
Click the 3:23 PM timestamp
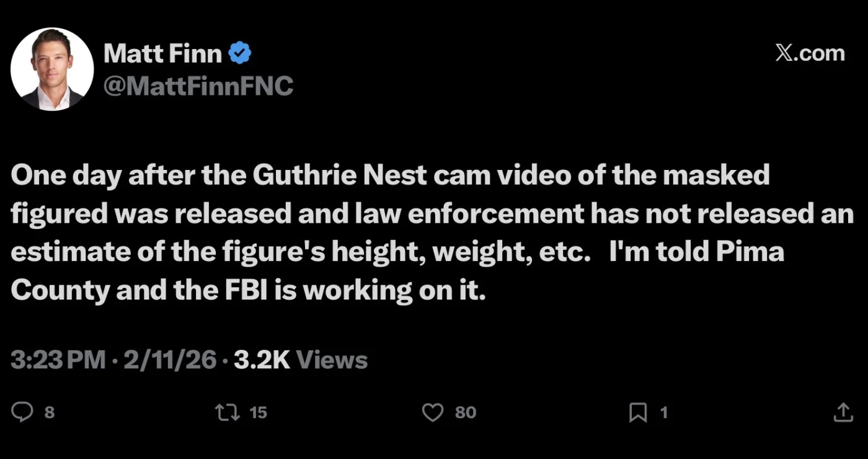58,360
